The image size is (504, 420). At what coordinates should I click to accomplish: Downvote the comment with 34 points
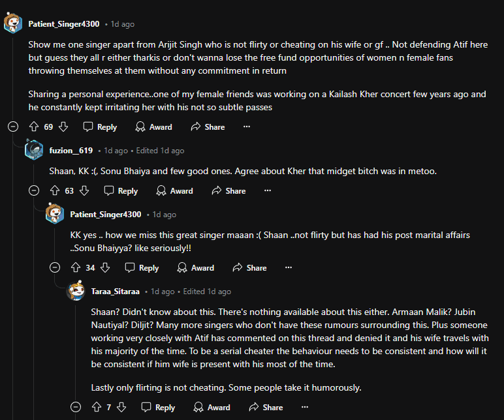(105, 267)
